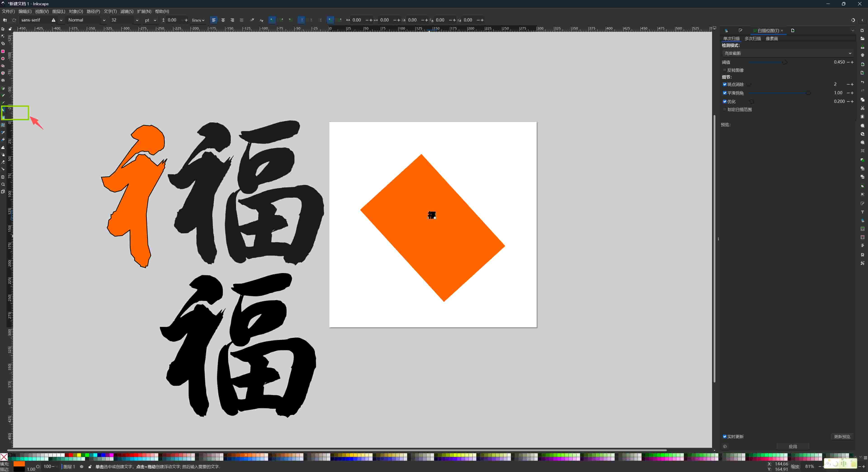868x472 pixels.
Task: Disable the 斑点消除 speckle removal option
Action: point(725,85)
